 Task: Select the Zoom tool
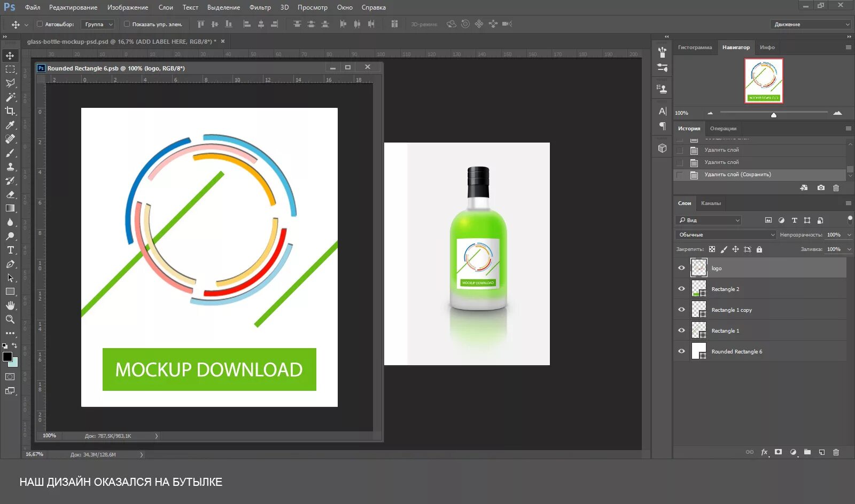[x=10, y=319]
